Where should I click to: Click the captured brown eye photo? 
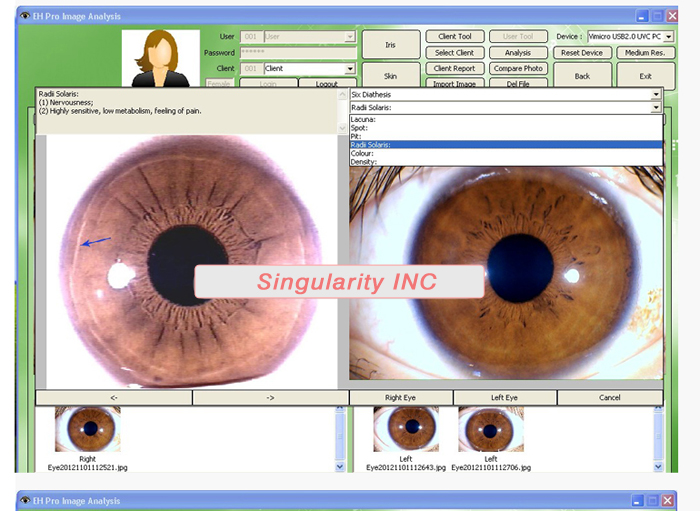506,273
